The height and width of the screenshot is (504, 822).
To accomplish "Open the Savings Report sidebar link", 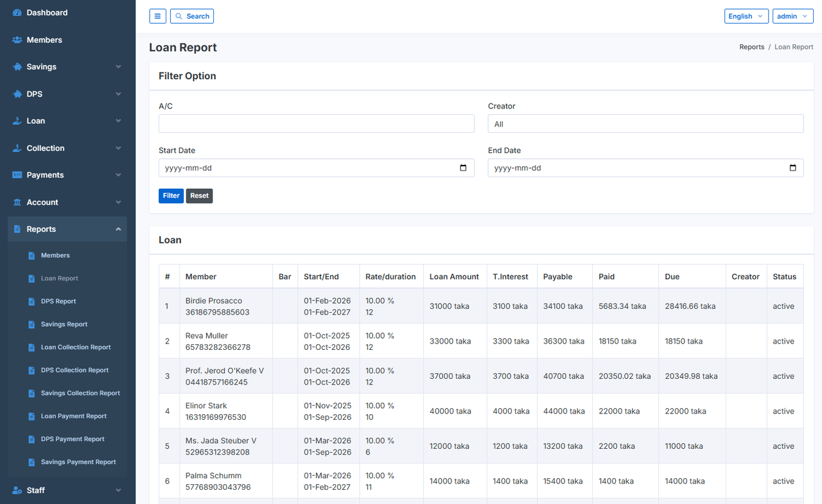I will [64, 324].
